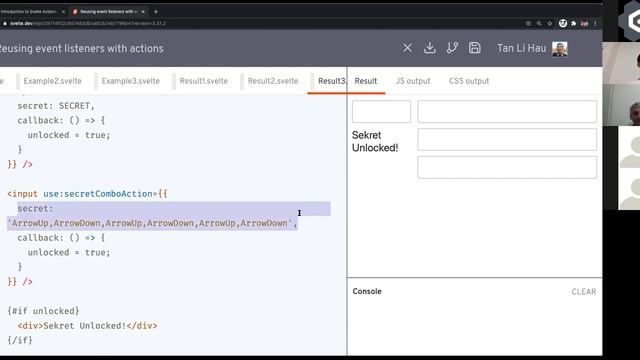Open the Example2.svelte file tab
Image resolution: width=640 pixels, height=360 pixels.
click(x=53, y=81)
